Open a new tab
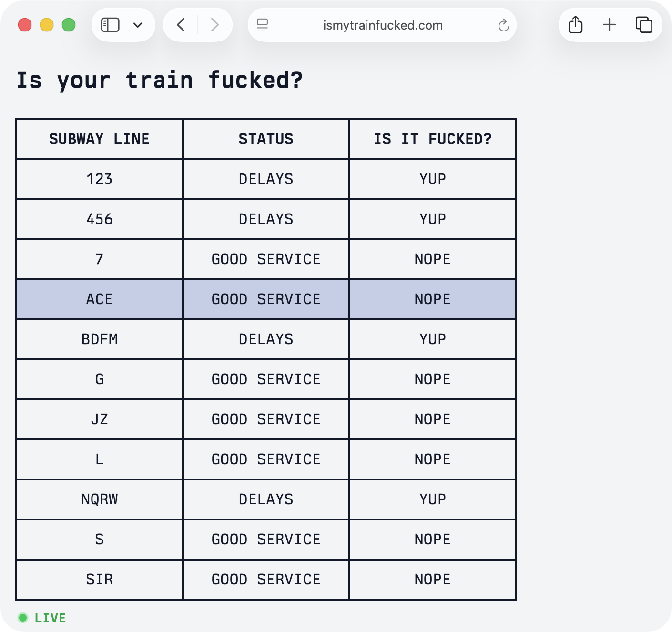 click(x=609, y=25)
